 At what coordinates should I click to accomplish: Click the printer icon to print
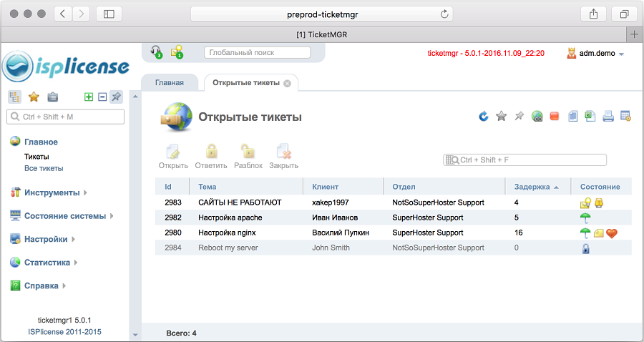pyautogui.click(x=608, y=117)
